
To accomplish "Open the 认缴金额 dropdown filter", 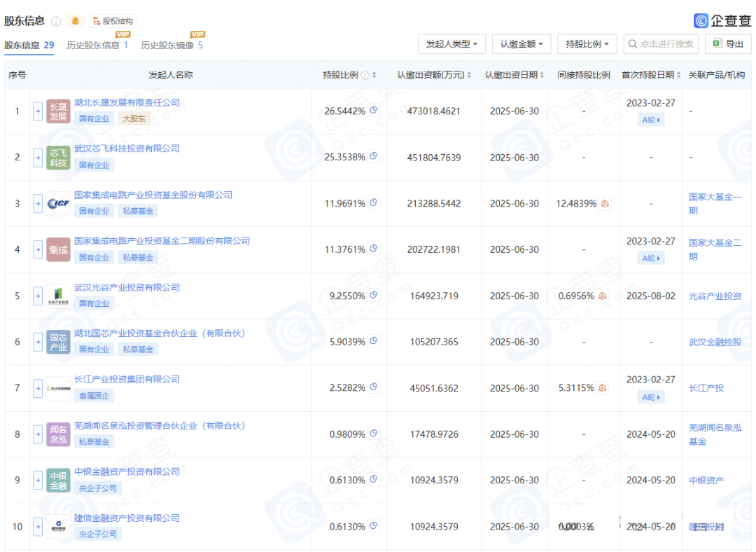I will pyautogui.click(x=521, y=44).
